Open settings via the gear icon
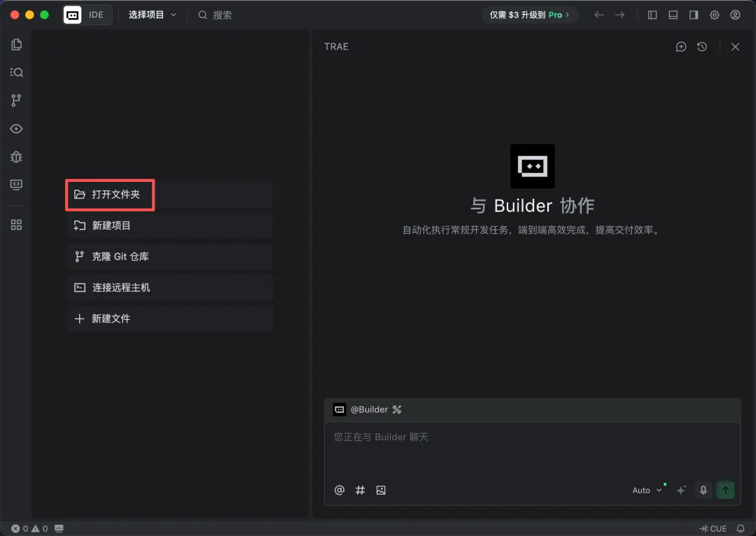Image resolution: width=756 pixels, height=536 pixels. pyautogui.click(x=715, y=15)
